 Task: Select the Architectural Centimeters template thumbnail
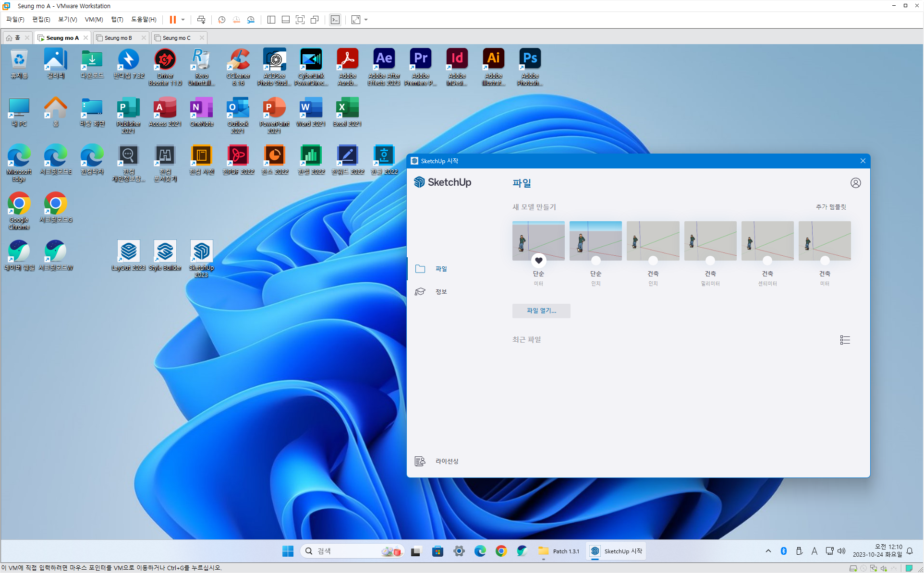point(767,241)
